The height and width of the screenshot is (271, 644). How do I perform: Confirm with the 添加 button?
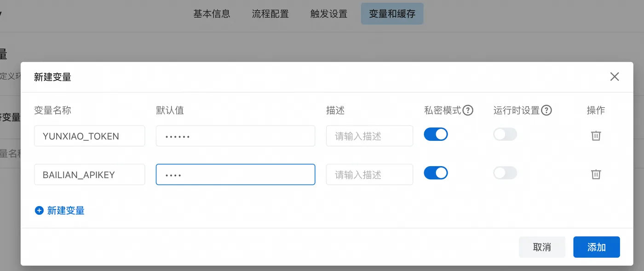pyautogui.click(x=596, y=247)
